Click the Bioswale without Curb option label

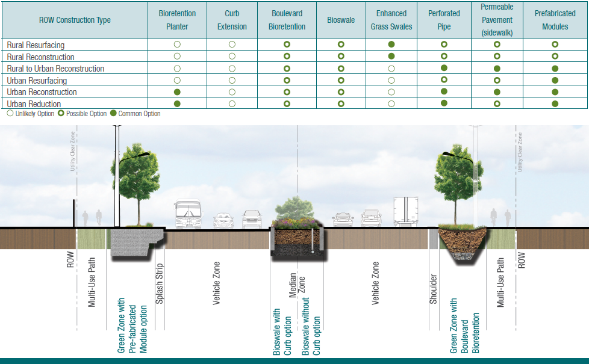(312, 325)
